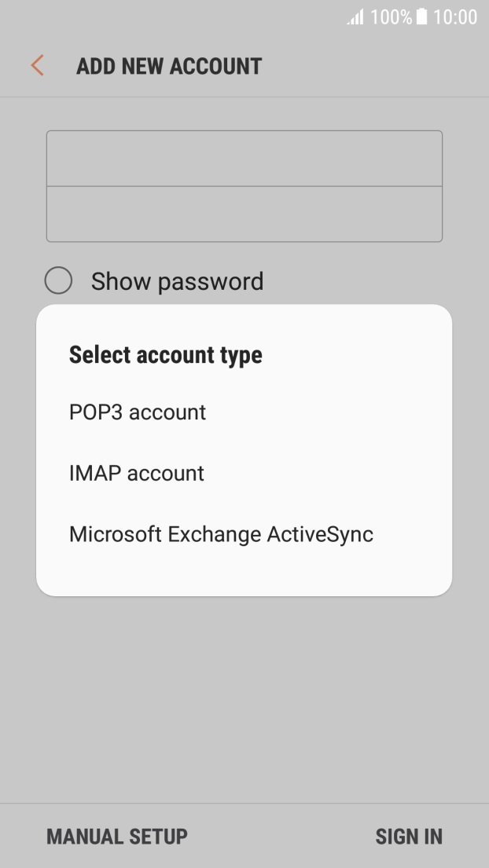Click the Show password radio button

59,280
